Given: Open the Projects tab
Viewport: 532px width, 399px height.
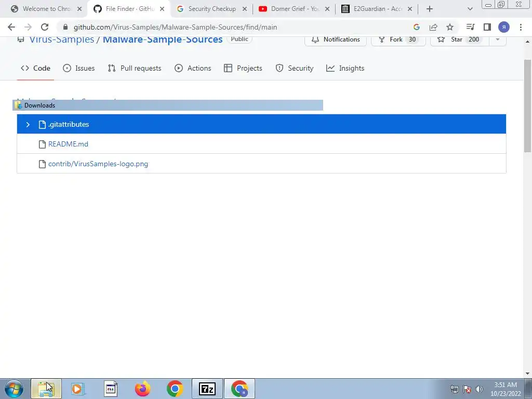Looking at the screenshot, I should pyautogui.click(x=243, y=68).
